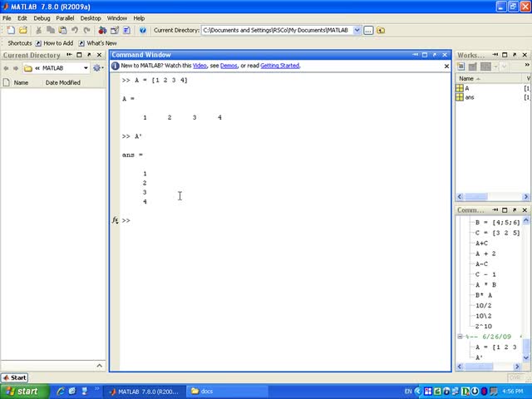This screenshot has height=399, width=532.
Task: Click the browse for folder ellipsis button
Action: click(368, 30)
